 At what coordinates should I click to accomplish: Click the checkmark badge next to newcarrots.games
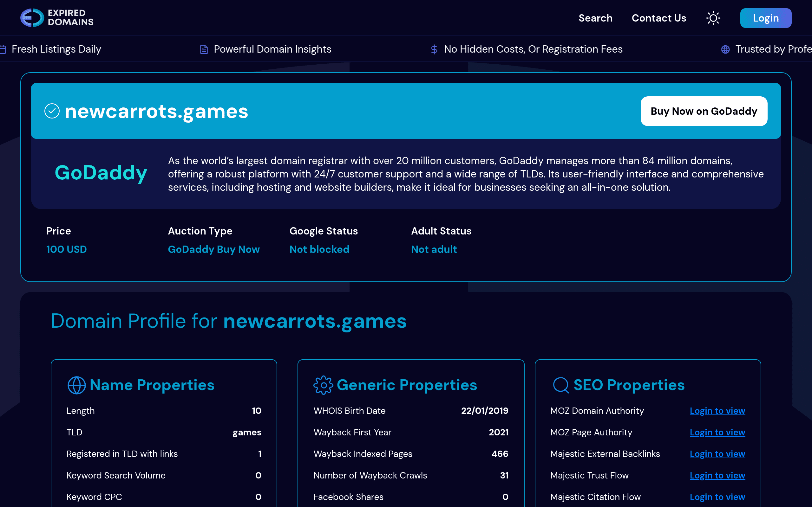pos(52,111)
